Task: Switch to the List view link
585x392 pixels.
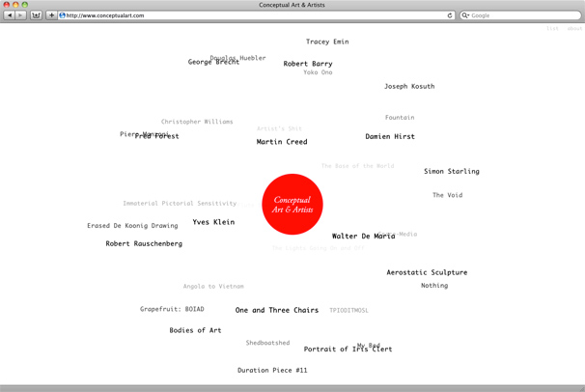Action: click(552, 29)
